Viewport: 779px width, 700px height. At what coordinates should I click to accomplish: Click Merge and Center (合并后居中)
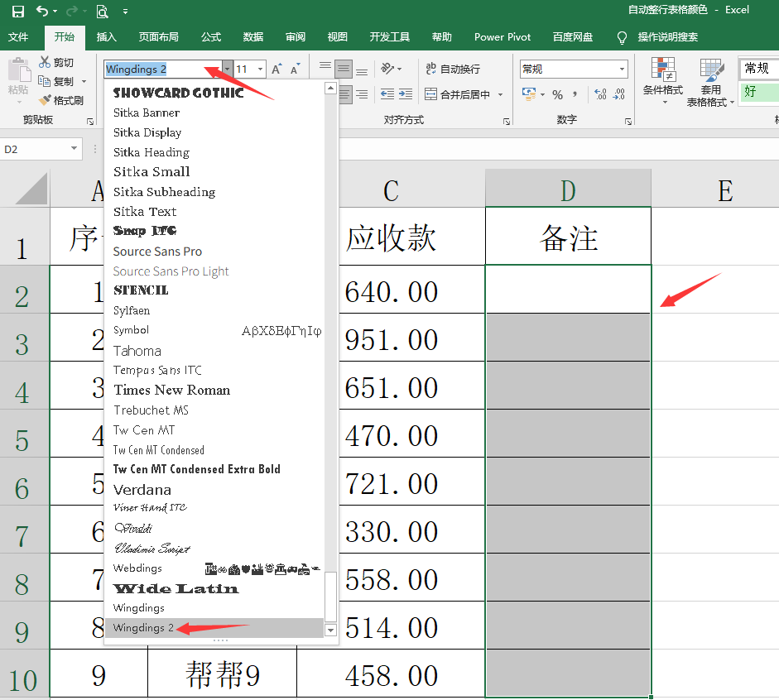(x=458, y=94)
